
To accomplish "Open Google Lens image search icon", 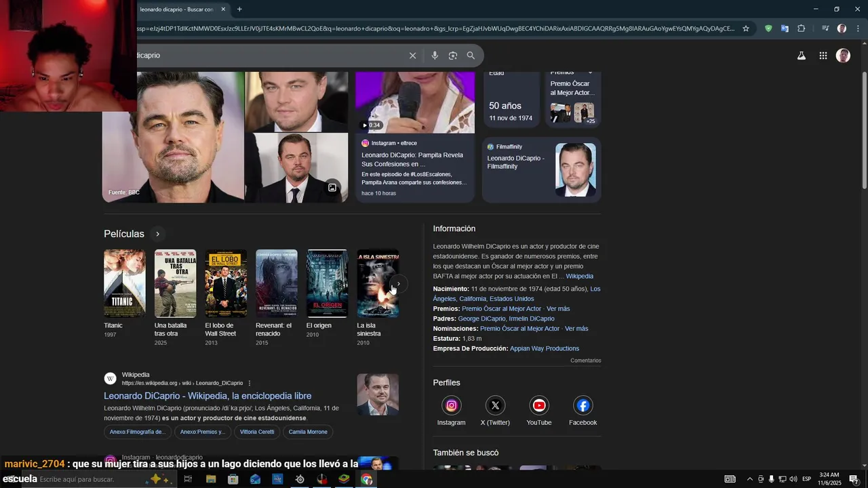I will (x=453, y=56).
